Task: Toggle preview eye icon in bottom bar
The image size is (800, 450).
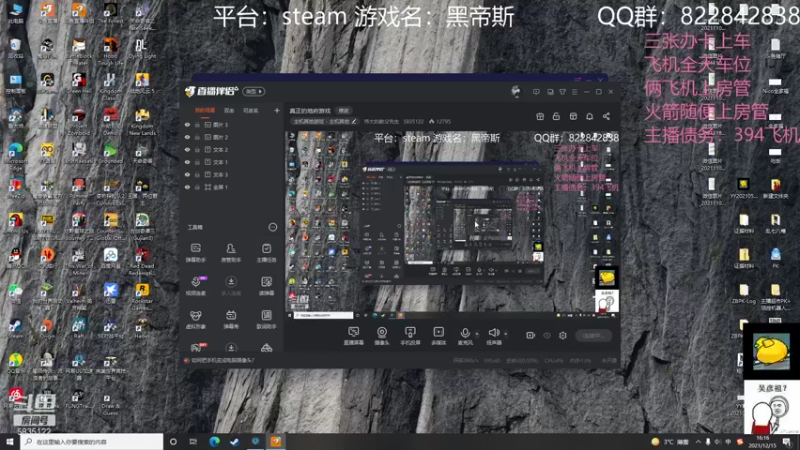Action: click(x=547, y=335)
